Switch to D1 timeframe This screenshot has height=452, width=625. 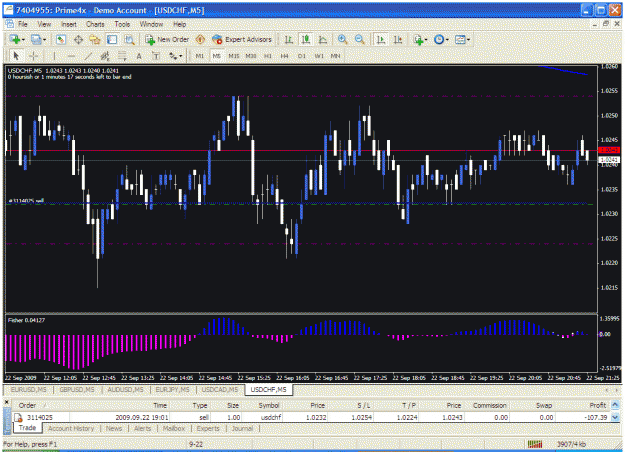[302, 56]
